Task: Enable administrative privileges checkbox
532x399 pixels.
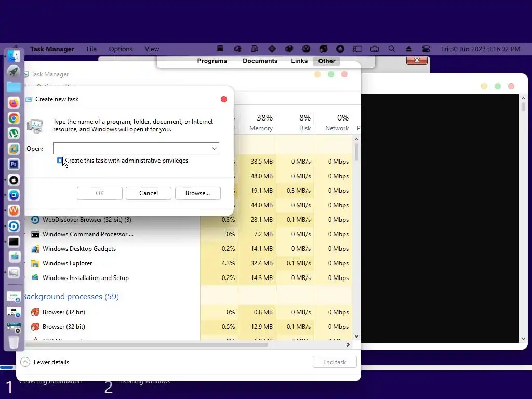Action: (60, 161)
